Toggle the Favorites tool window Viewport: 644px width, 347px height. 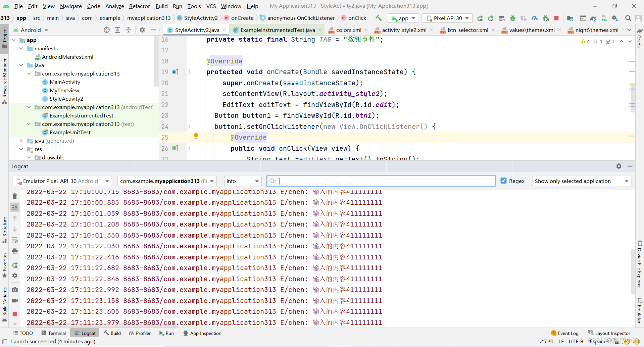(x=5, y=265)
